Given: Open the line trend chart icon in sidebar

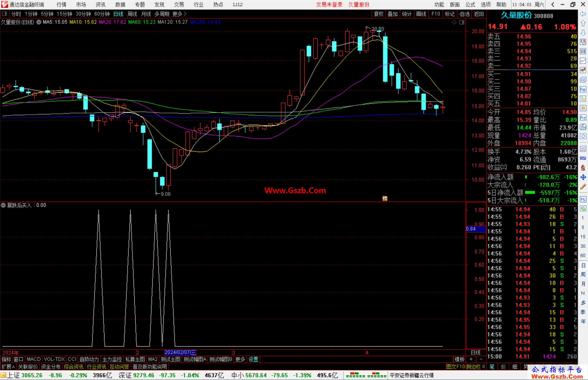Looking at the screenshot, I should point(583,61).
